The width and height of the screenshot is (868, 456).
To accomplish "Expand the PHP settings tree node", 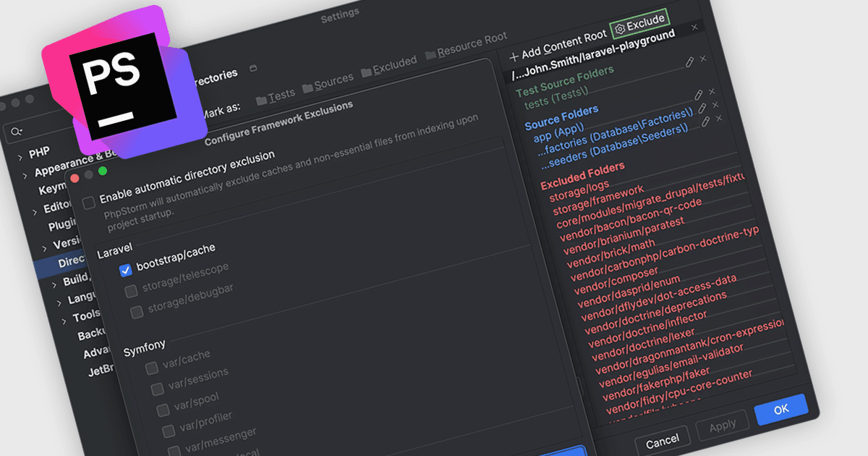I will [20, 156].
